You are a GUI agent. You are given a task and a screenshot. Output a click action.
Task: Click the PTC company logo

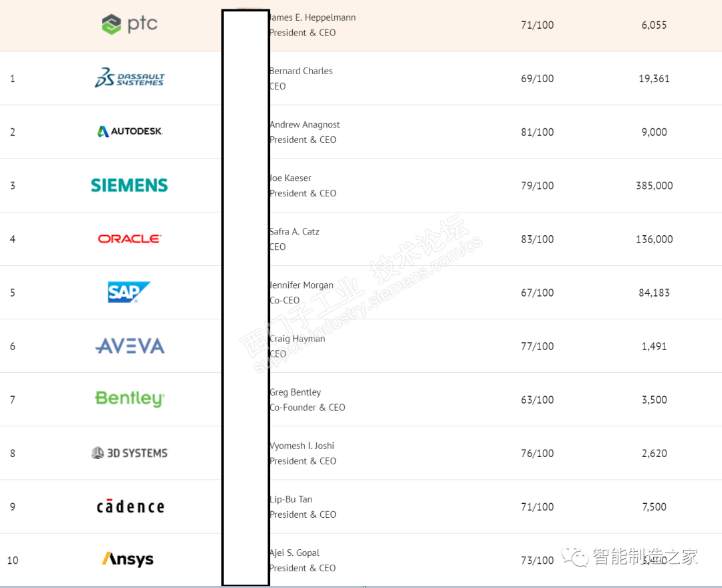point(130,25)
